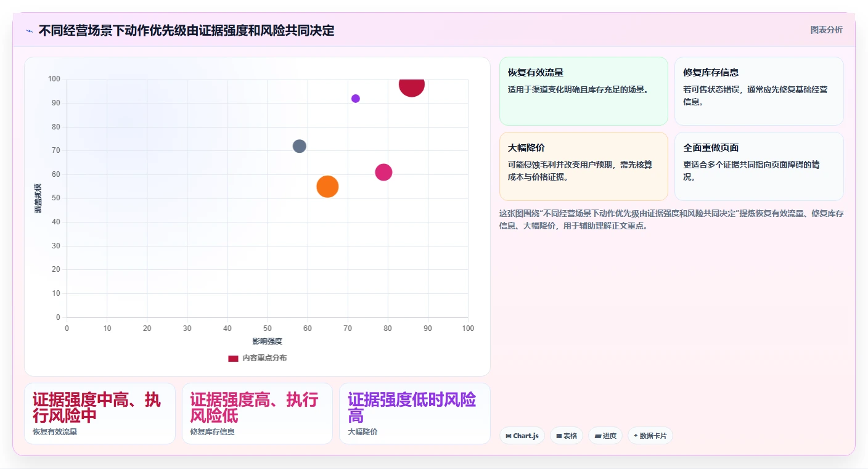Click the 证据强度低时风险高 stat card

415,414
